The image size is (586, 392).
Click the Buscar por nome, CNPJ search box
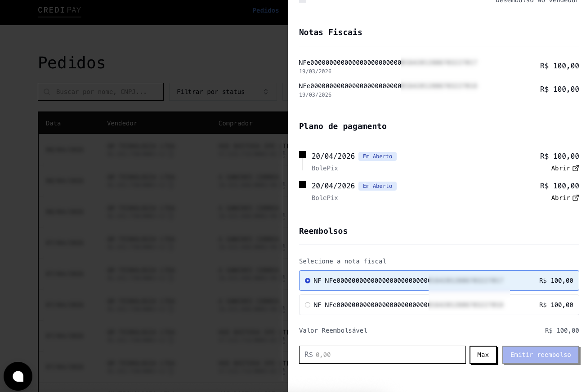pos(106,92)
